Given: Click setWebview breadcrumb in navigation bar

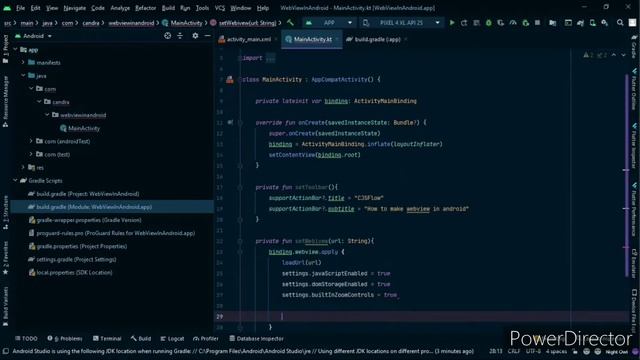Looking at the screenshot, I should point(243,23).
